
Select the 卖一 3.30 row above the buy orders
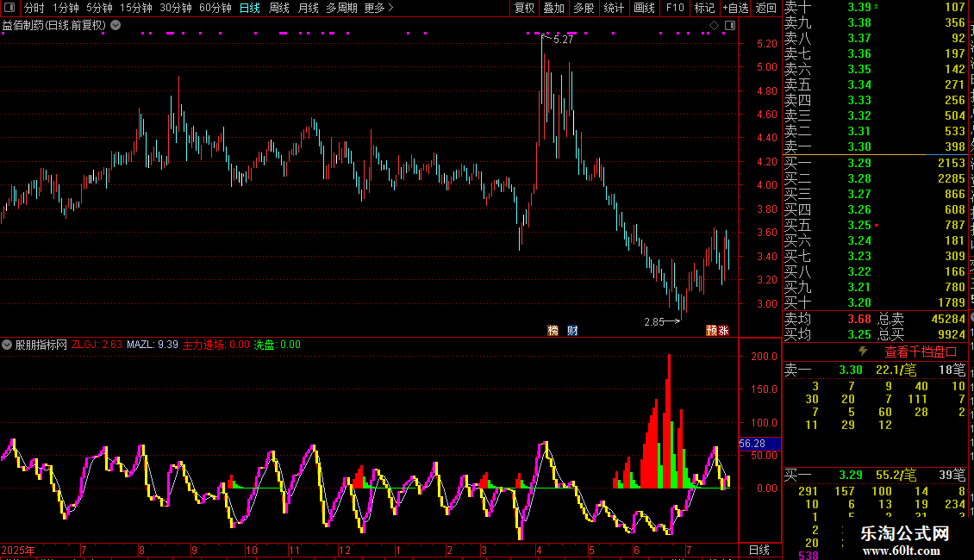(x=875, y=146)
